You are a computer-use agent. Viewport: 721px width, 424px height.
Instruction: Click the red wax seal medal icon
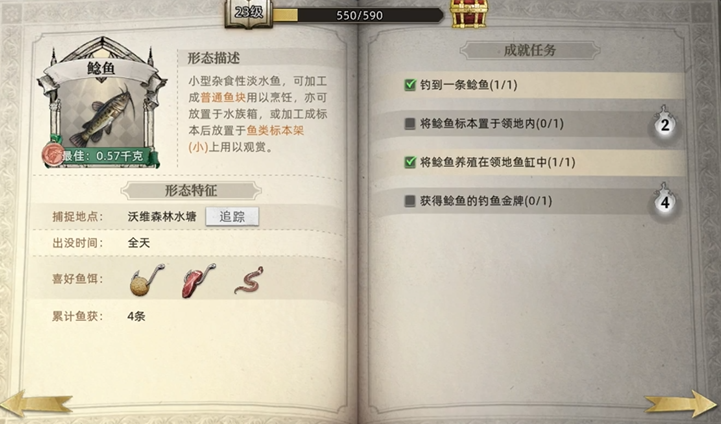53,155
